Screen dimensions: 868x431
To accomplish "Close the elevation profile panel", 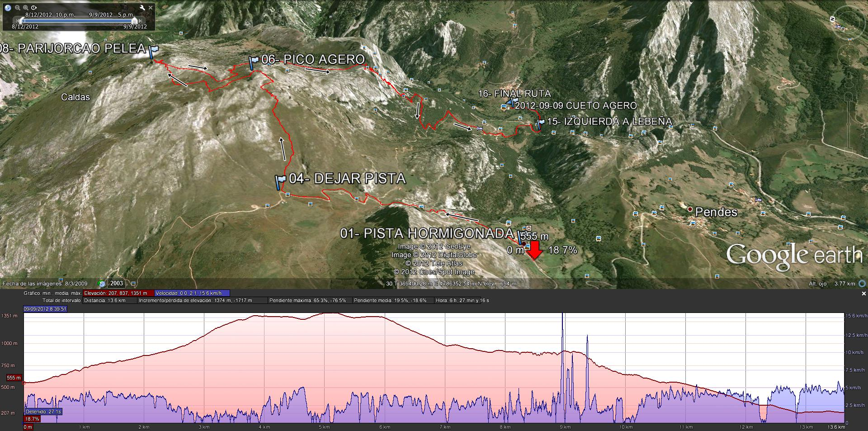I will pyautogui.click(x=863, y=294).
